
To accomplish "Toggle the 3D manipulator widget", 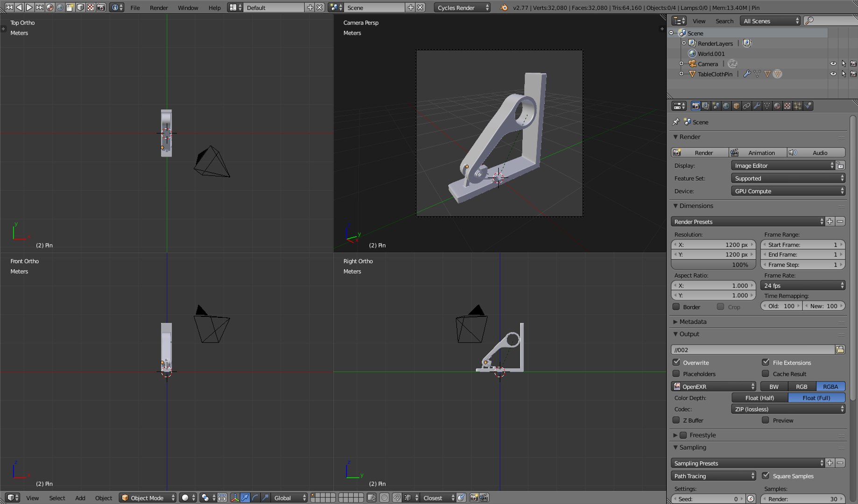I will 235,498.
